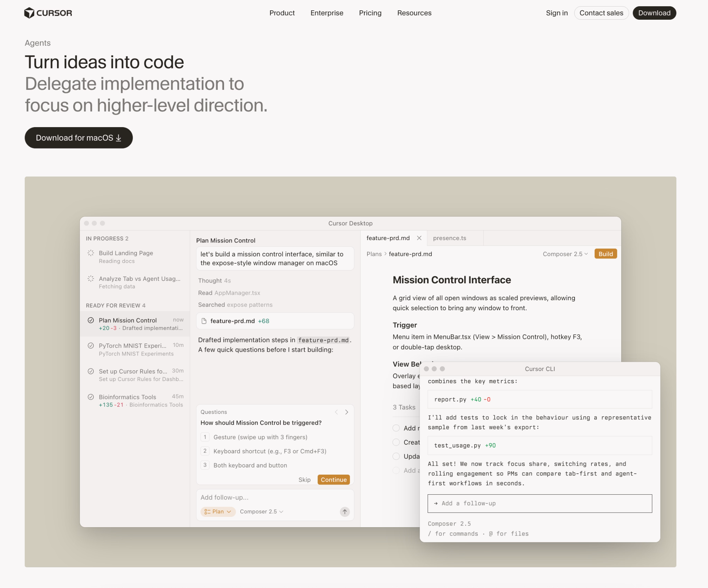Open the Bioinformatics Tools task

pyautogui.click(x=135, y=400)
